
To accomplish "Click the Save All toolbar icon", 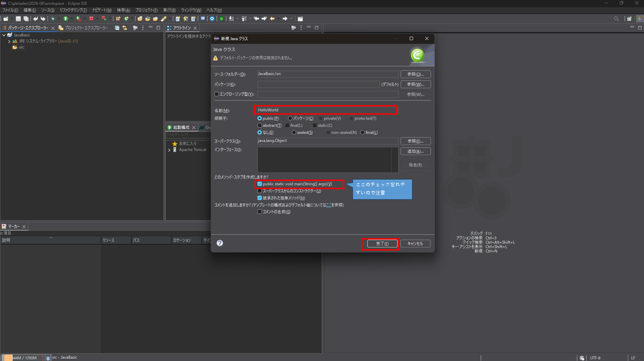I will (x=26, y=18).
